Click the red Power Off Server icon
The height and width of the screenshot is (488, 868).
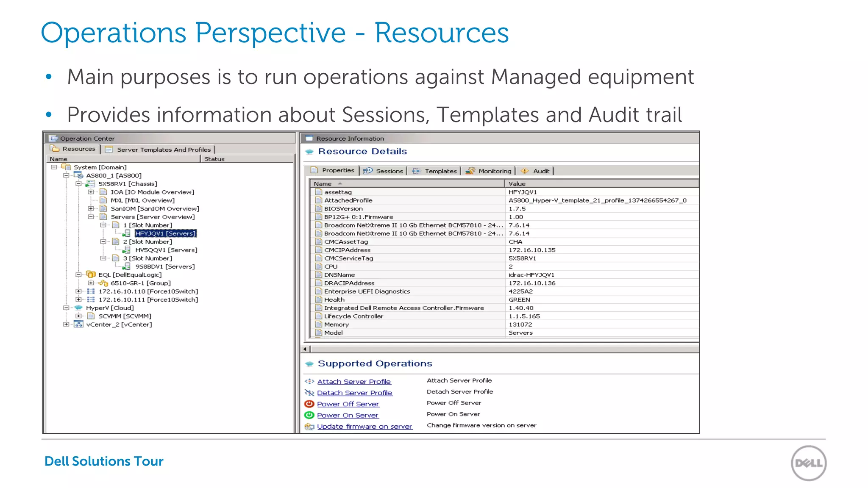pos(309,404)
